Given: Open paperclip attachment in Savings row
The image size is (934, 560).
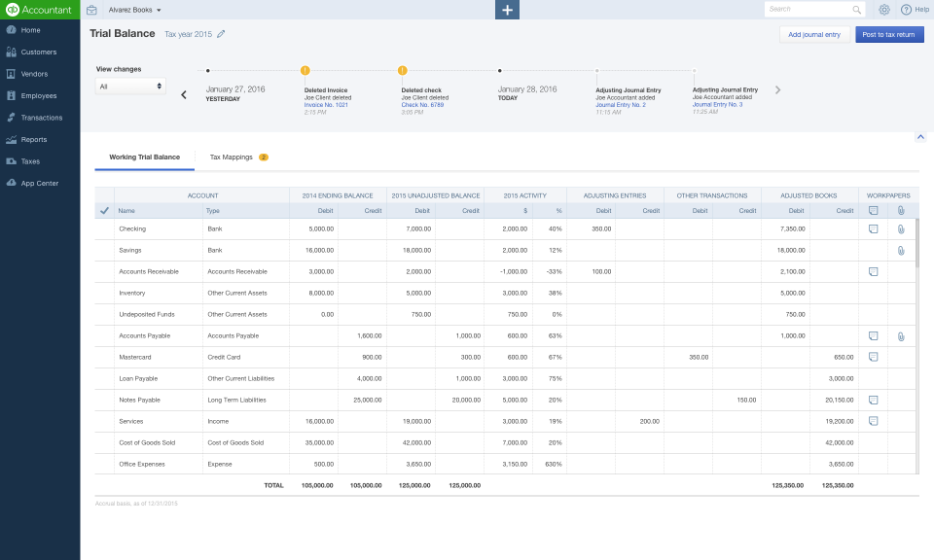Looking at the screenshot, I should pos(901,250).
